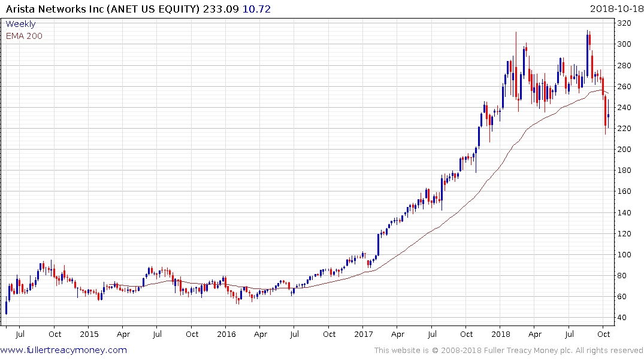This screenshot has width=644, height=359.
Task: Select the 160 price axis label
Action: (624, 191)
